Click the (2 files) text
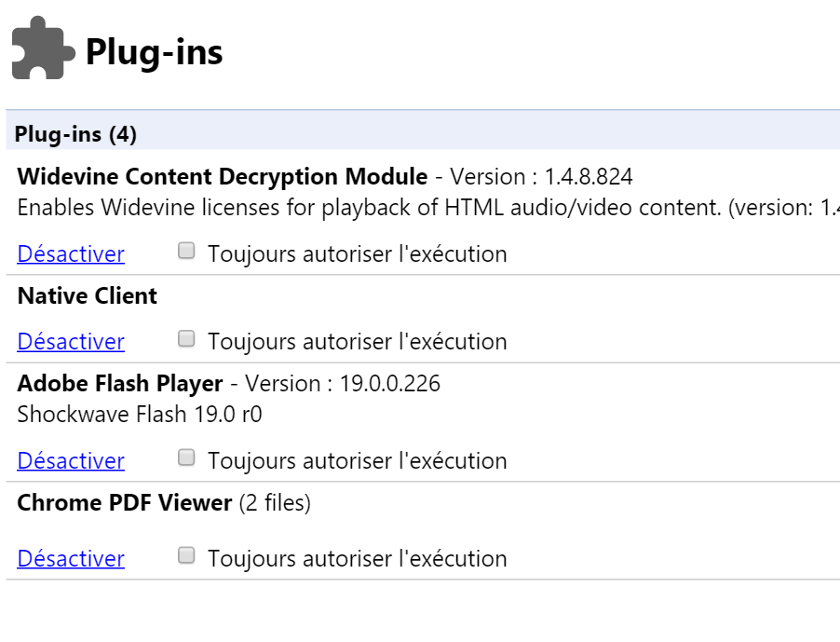The height and width of the screenshot is (642, 840). point(275,503)
